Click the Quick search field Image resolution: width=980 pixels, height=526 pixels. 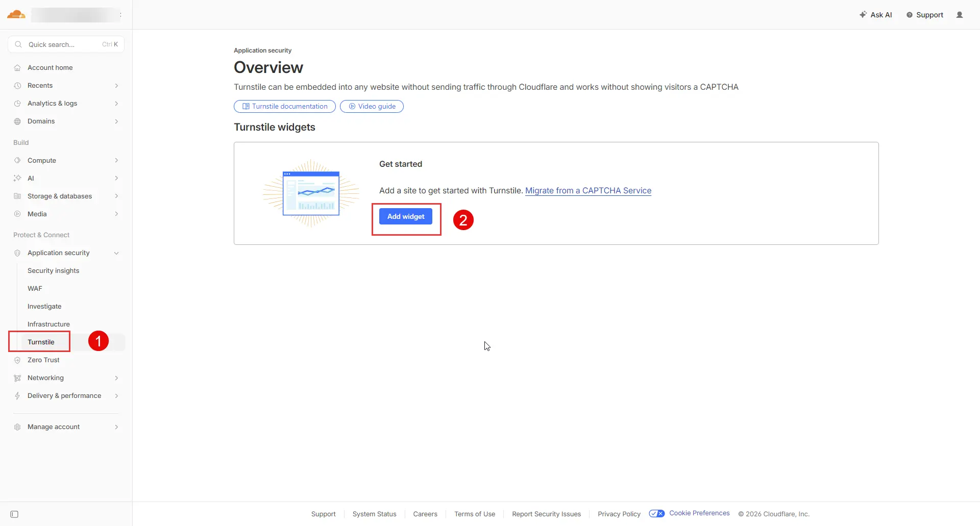61,44
